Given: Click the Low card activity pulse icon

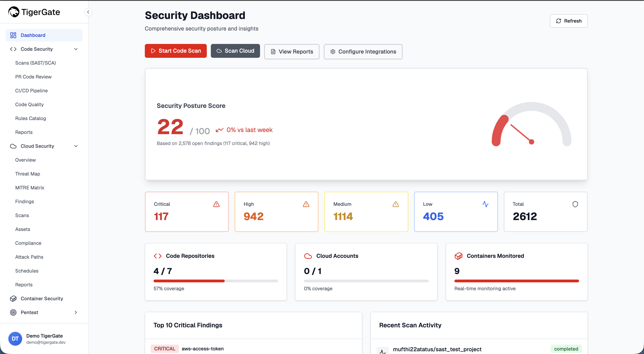Looking at the screenshot, I should pyautogui.click(x=485, y=204).
